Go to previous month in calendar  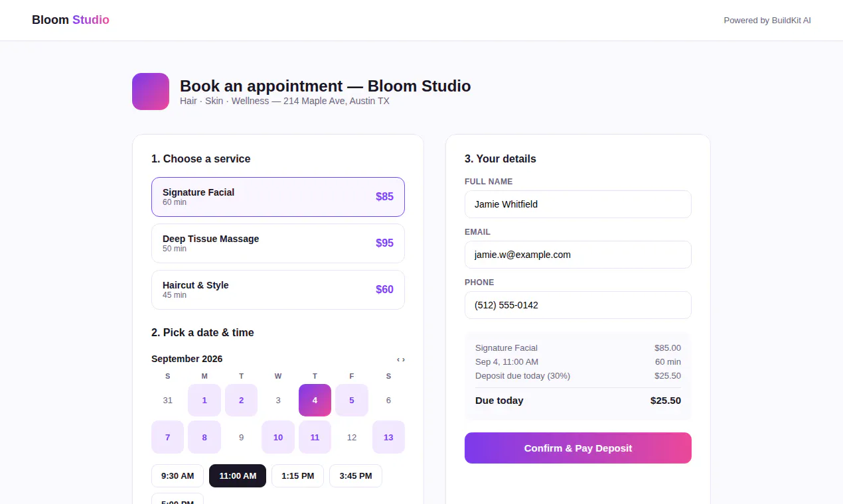point(398,359)
